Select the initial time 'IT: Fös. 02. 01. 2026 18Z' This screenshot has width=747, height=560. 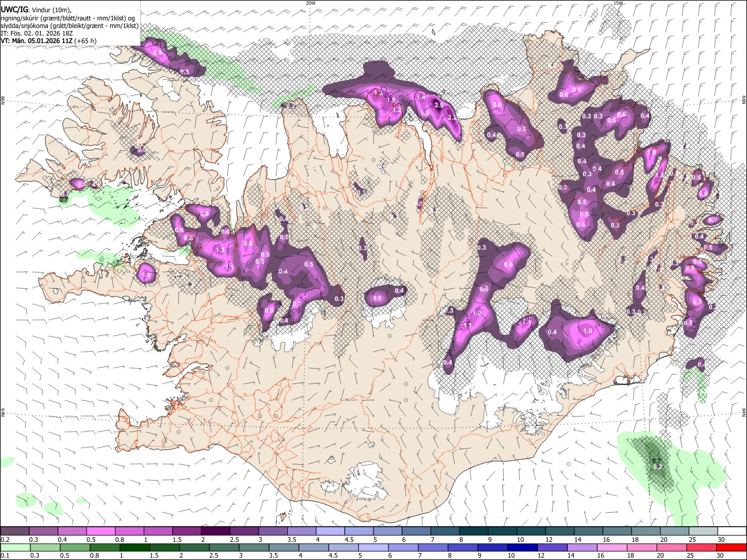37,33
